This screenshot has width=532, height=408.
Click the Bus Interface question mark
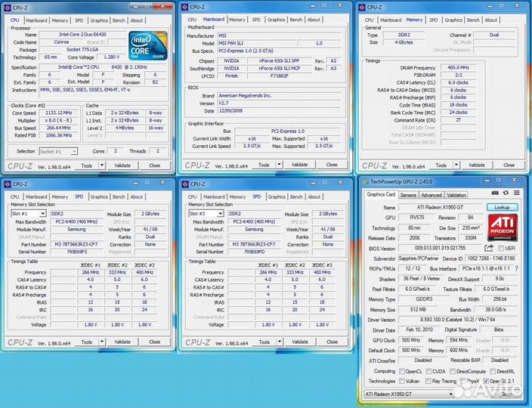point(516,269)
